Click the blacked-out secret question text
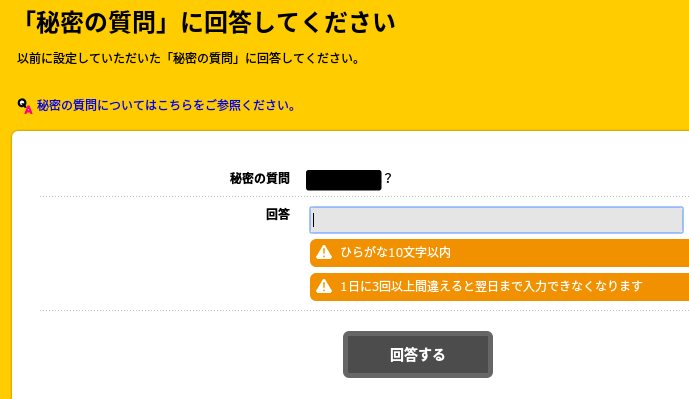Viewport: 689px width, 399px height. 344,180
